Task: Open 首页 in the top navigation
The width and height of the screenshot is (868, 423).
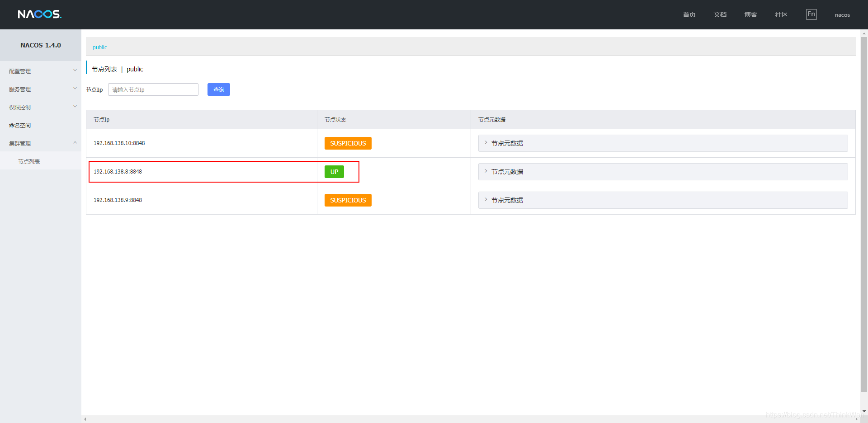Action: (x=689, y=15)
